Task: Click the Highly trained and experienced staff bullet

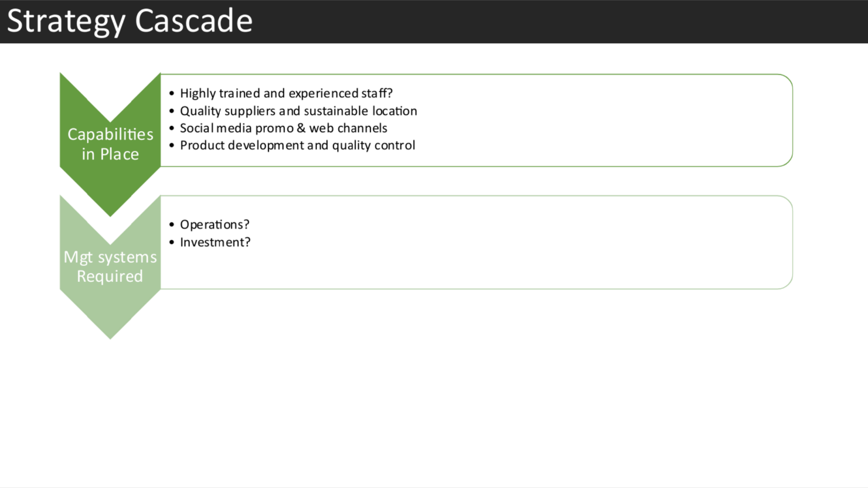Action: click(x=286, y=94)
